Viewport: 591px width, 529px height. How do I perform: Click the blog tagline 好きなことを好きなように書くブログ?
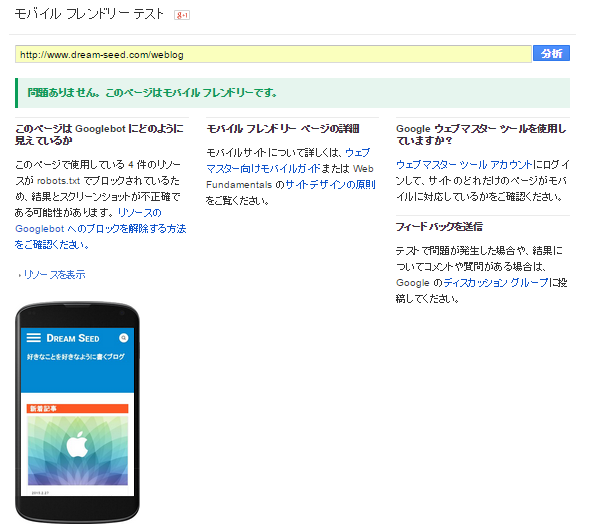coord(76,356)
